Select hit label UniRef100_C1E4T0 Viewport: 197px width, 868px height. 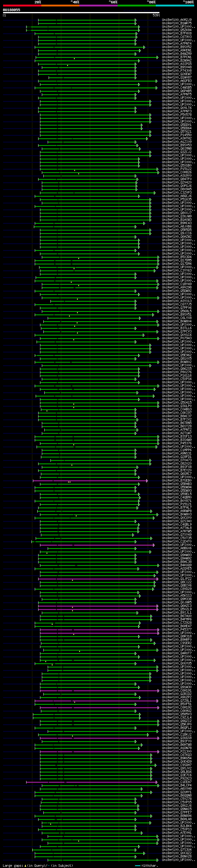(x=177, y=542)
